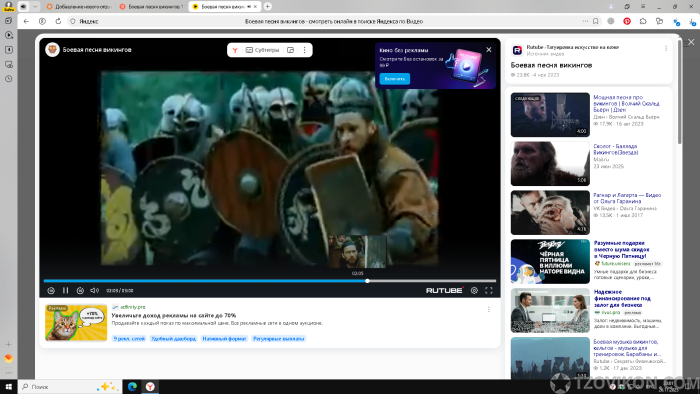The width and height of the screenshot is (700, 394).
Task: Switch to 'Добавление нового' browser tab
Action: pos(78,7)
